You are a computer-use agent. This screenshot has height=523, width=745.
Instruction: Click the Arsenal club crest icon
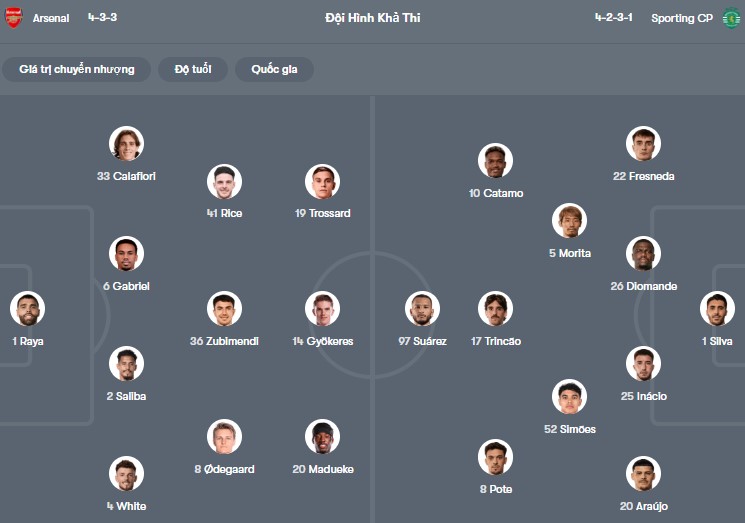(x=13, y=18)
